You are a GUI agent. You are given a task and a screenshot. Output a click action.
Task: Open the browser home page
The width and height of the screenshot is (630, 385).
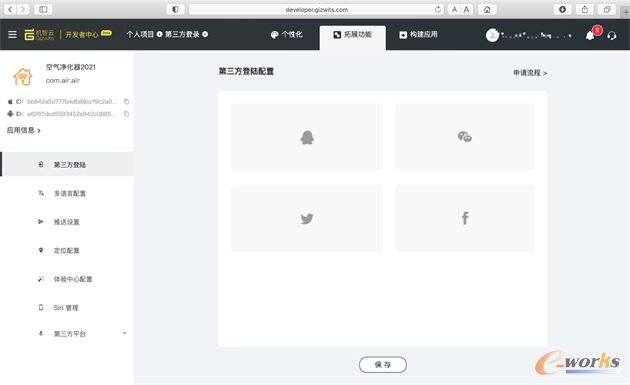coord(487,9)
